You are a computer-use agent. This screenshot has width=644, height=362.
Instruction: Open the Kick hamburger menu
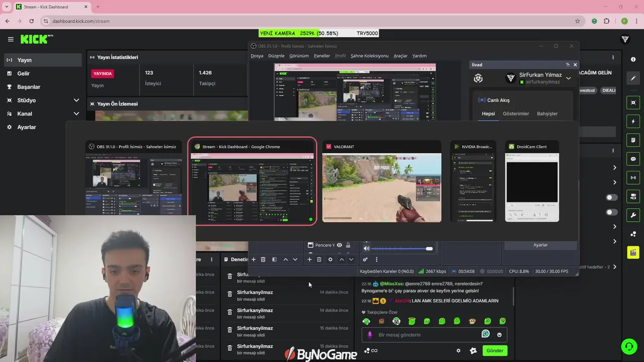11,39
